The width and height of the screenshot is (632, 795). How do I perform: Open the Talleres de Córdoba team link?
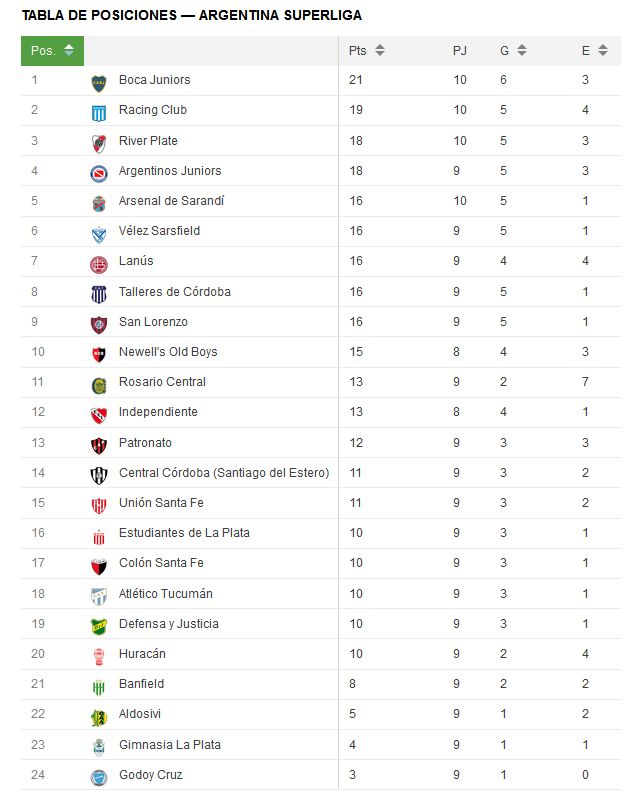point(174,292)
